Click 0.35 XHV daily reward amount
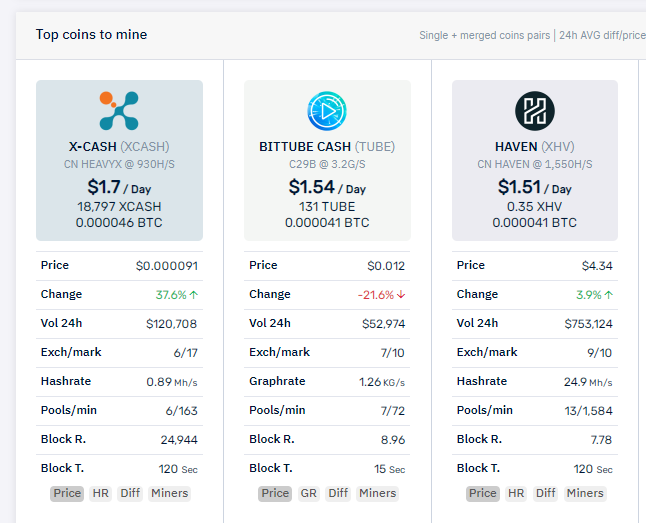 click(535, 206)
